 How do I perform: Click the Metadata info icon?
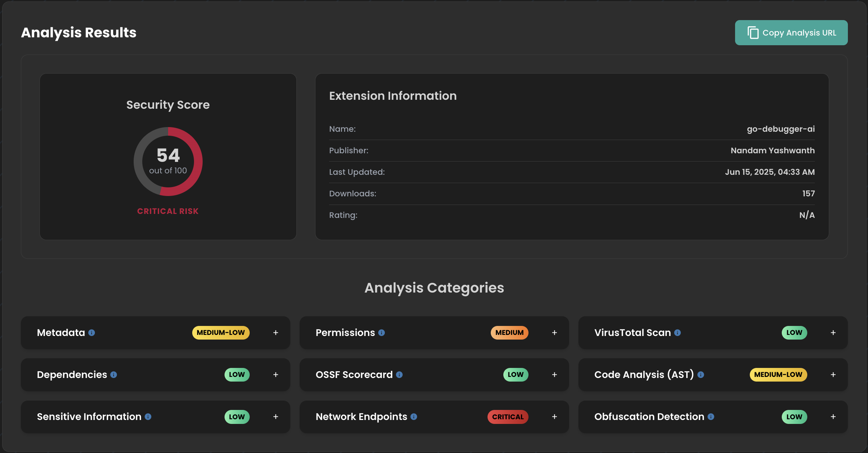(x=92, y=333)
